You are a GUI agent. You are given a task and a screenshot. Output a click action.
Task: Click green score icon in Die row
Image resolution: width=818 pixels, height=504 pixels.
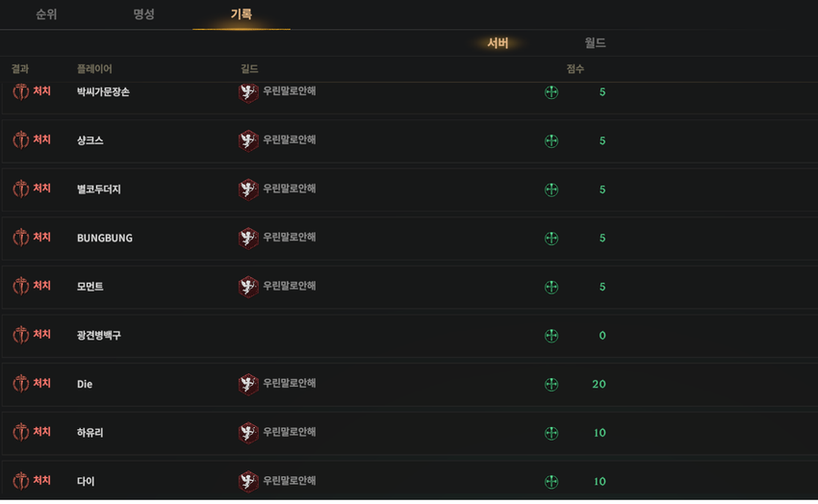(x=551, y=384)
